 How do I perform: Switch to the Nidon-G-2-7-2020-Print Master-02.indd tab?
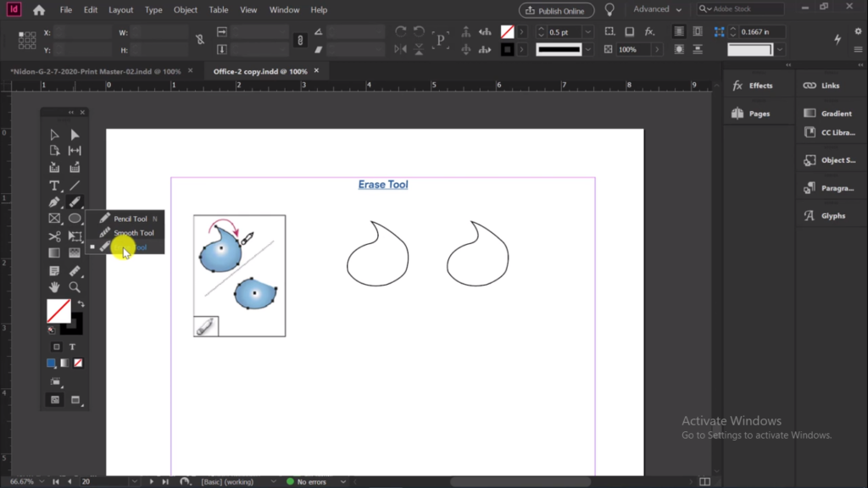coord(96,71)
